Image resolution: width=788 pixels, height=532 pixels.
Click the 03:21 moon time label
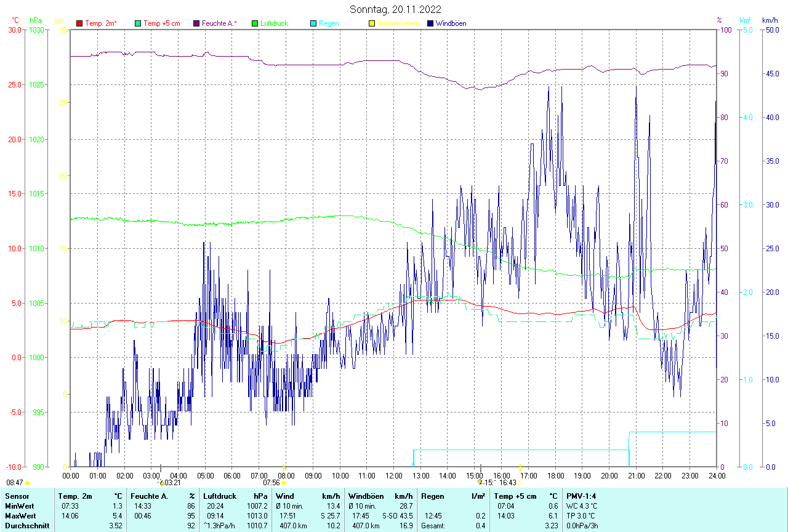(172, 483)
